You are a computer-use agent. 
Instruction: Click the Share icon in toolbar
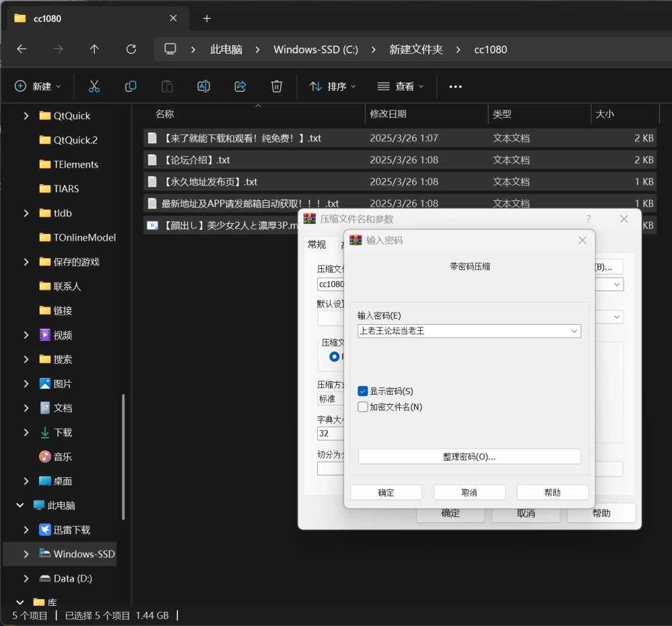pyautogui.click(x=240, y=87)
